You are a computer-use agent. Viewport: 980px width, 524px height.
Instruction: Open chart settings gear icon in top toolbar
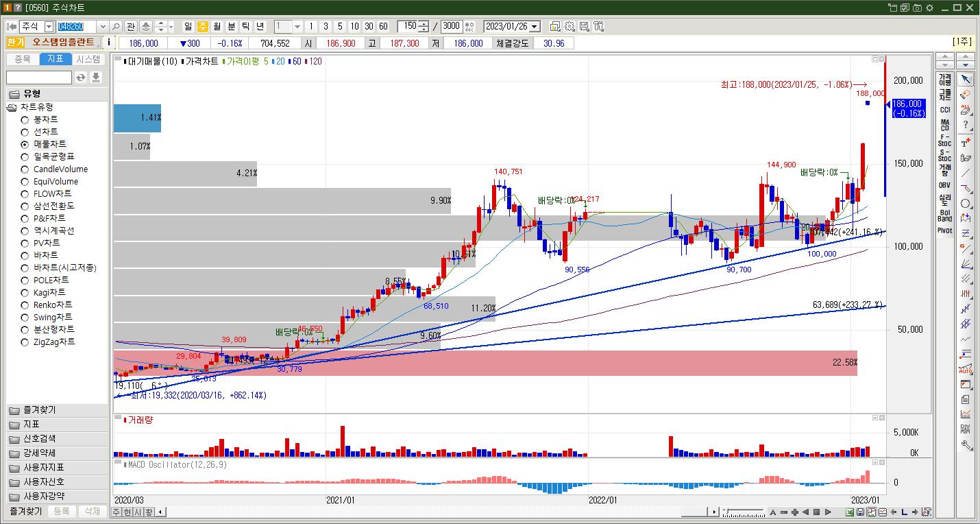coord(569,26)
